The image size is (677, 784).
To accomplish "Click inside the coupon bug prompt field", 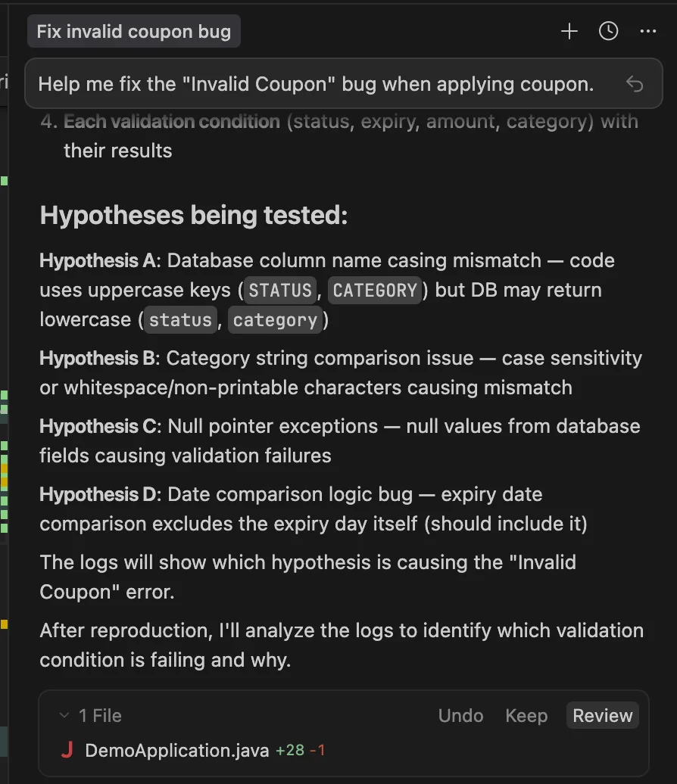I will [x=318, y=84].
